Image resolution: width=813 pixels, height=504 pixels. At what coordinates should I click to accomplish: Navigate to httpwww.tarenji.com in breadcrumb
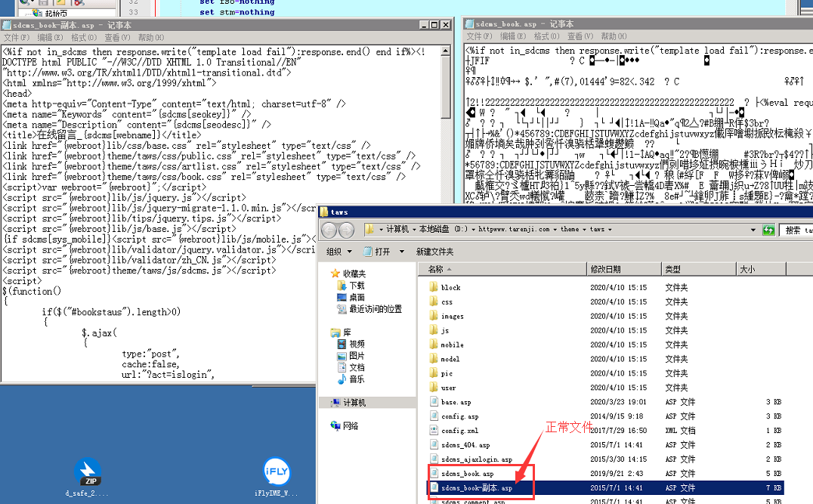click(x=514, y=229)
